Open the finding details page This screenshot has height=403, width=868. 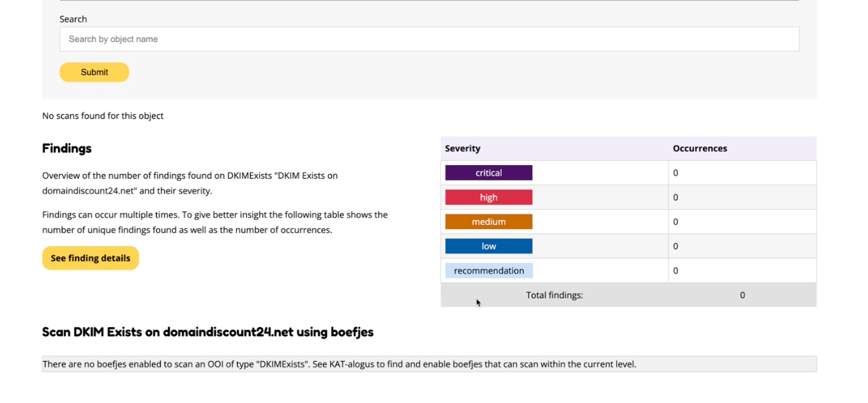[x=90, y=258]
